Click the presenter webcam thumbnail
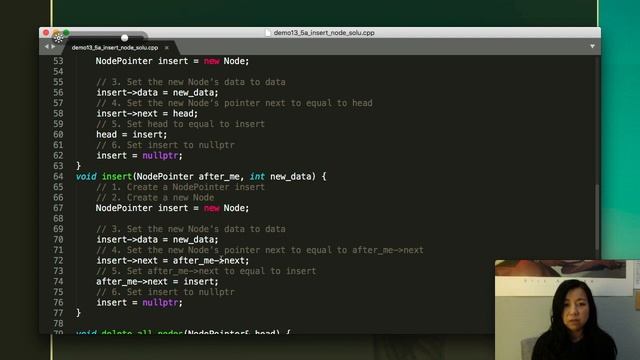640x360 pixels. coord(567,310)
